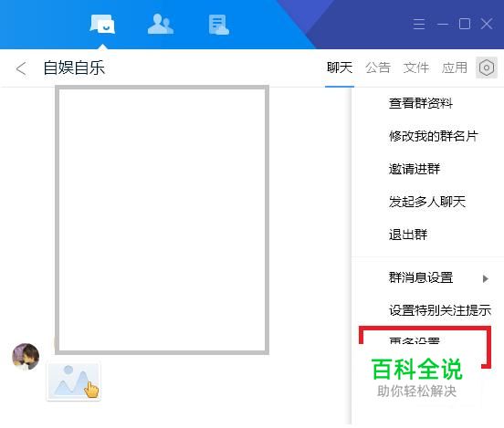504x428 pixels.
Task: Choose 发起多人聊天 menu option
Action: pos(428,202)
